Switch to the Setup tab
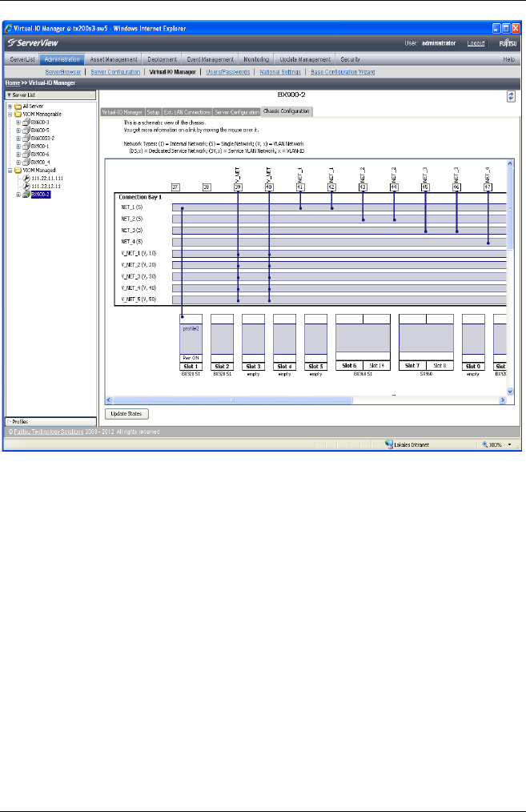The image size is (526, 812). coord(153,112)
